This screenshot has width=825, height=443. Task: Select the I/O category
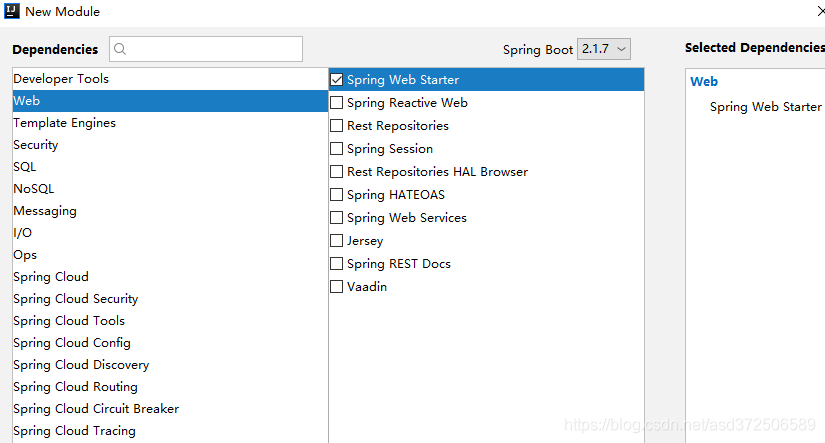pyautogui.click(x=170, y=233)
